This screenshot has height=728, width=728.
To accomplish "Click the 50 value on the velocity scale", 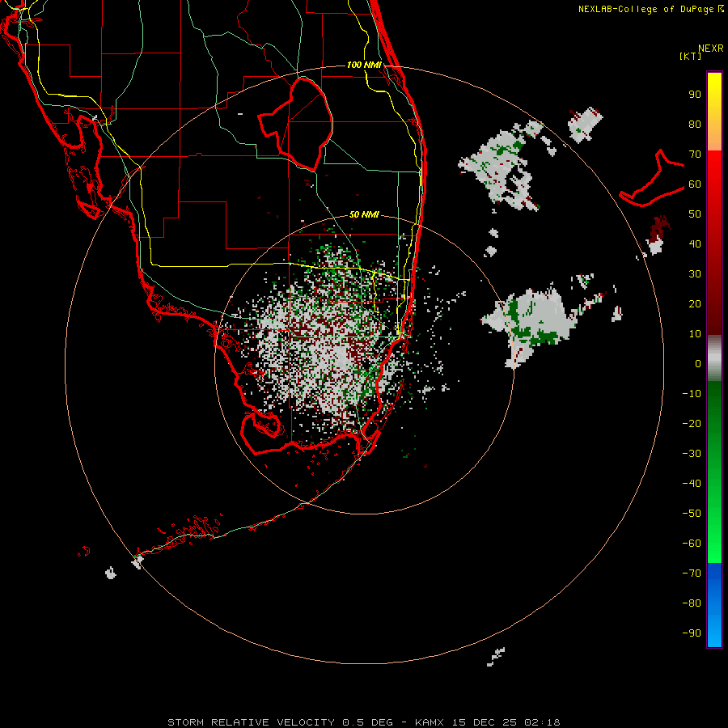I will pyautogui.click(x=695, y=214).
